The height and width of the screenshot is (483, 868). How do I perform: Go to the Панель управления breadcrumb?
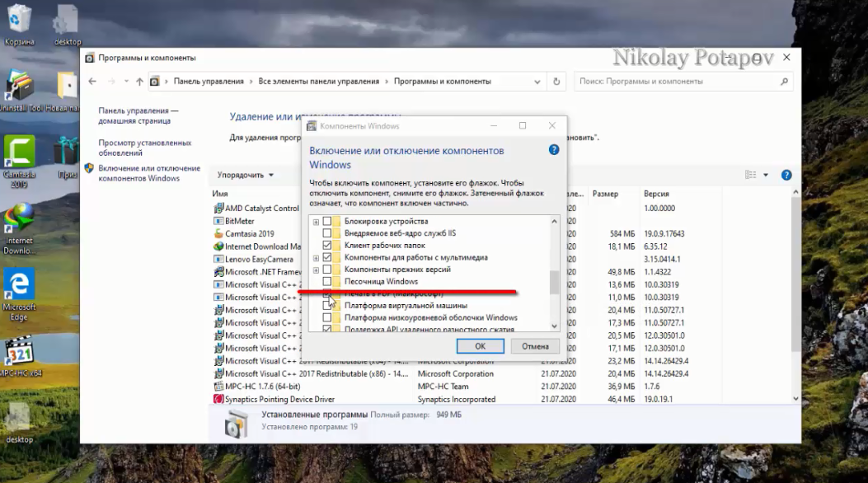click(x=209, y=82)
